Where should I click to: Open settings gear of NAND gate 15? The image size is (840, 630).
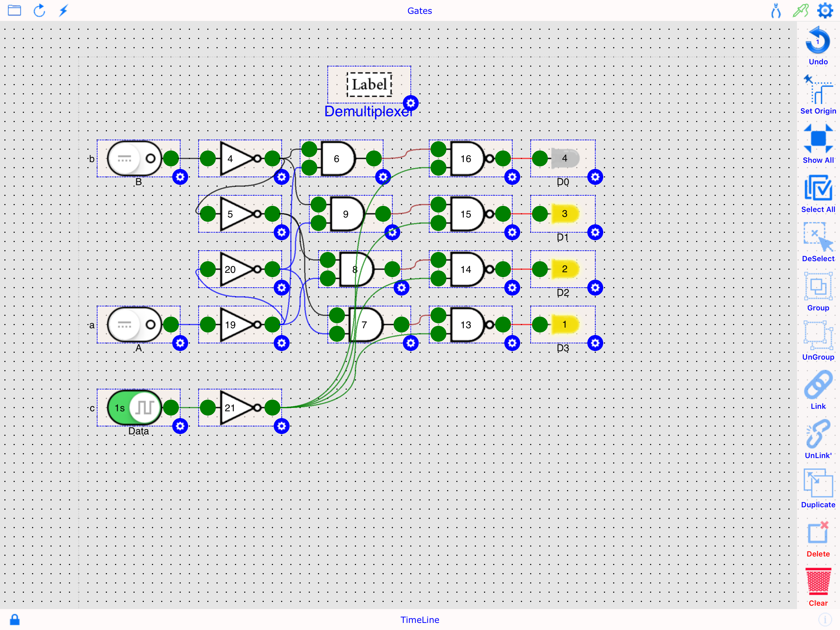pos(512,233)
